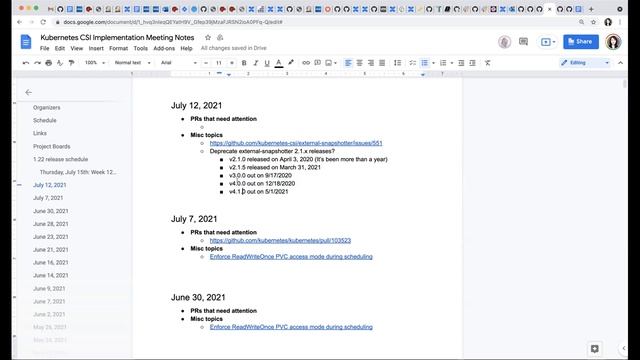Image resolution: width=640 pixels, height=360 pixels.
Task: Open the Editing mode dropdown
Action: pyautogui.click(x=585, y=63)
